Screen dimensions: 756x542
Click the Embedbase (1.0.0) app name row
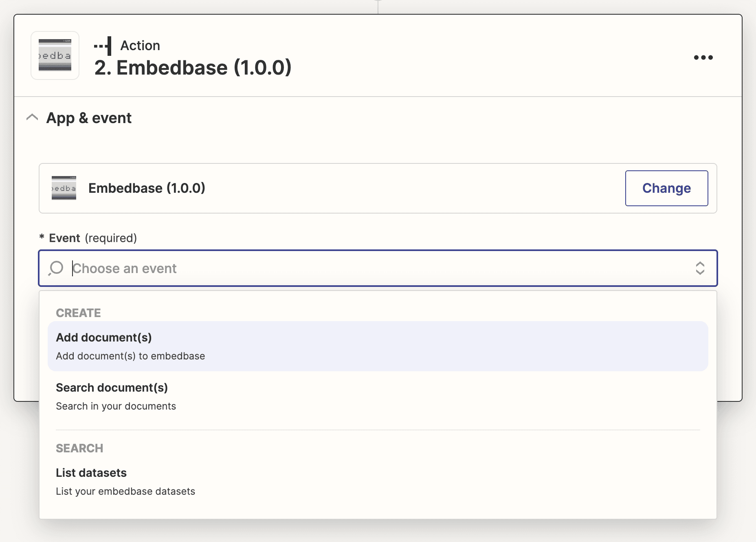[378, 188]
